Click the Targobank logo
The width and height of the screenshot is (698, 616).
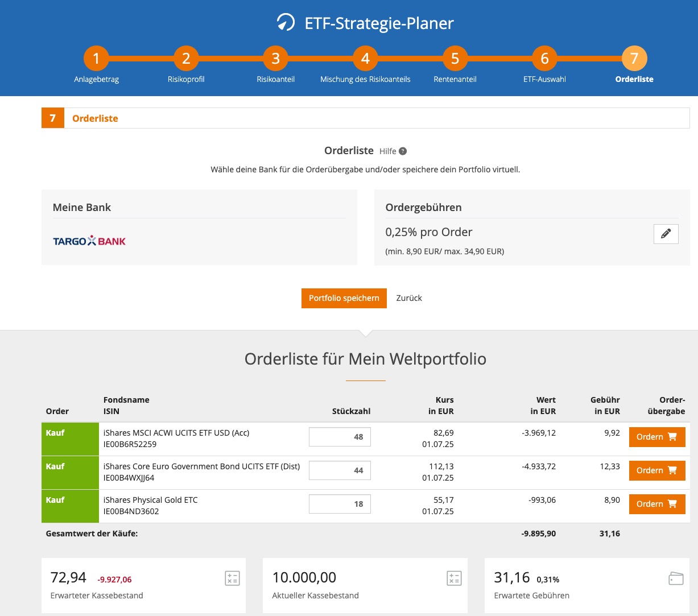(x=89, y=241)
